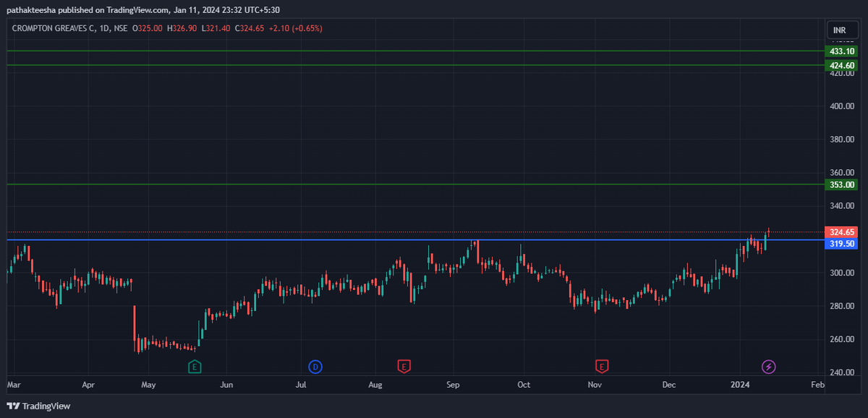Click the open value O325.00 in the legend
868x418 pixels.
[x=148, y=28]
